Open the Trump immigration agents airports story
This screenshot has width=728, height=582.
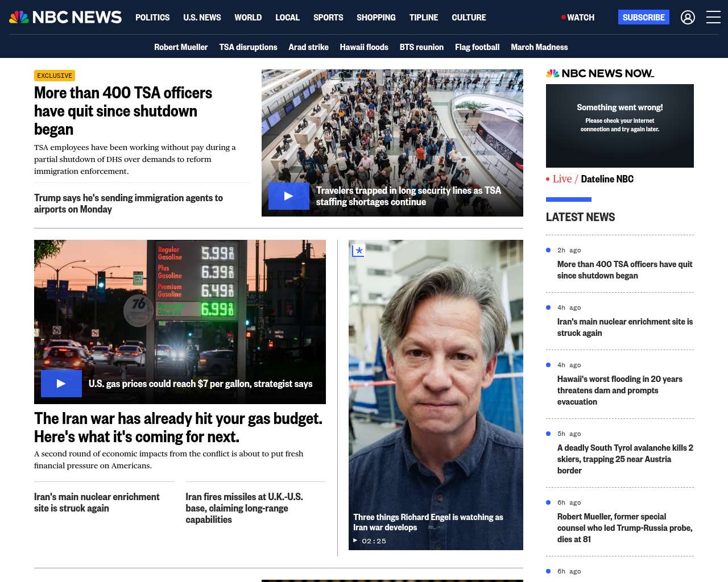pyautogui.click(x=129, y=203)
